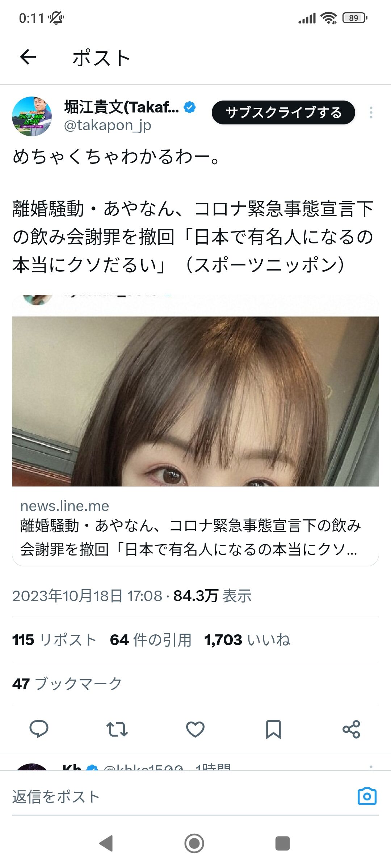Open the three-dot post options menu

tap(371, 112)
